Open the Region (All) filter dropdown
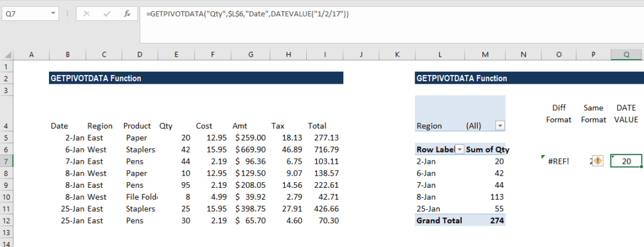The image size is (644, 247). coord(500,126)
